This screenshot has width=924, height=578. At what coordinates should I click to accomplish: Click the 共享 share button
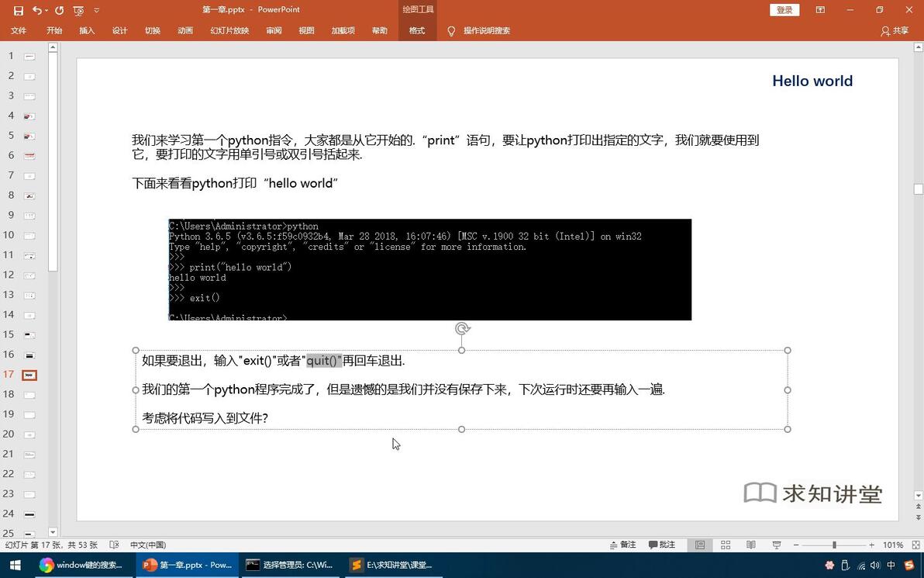895,31
